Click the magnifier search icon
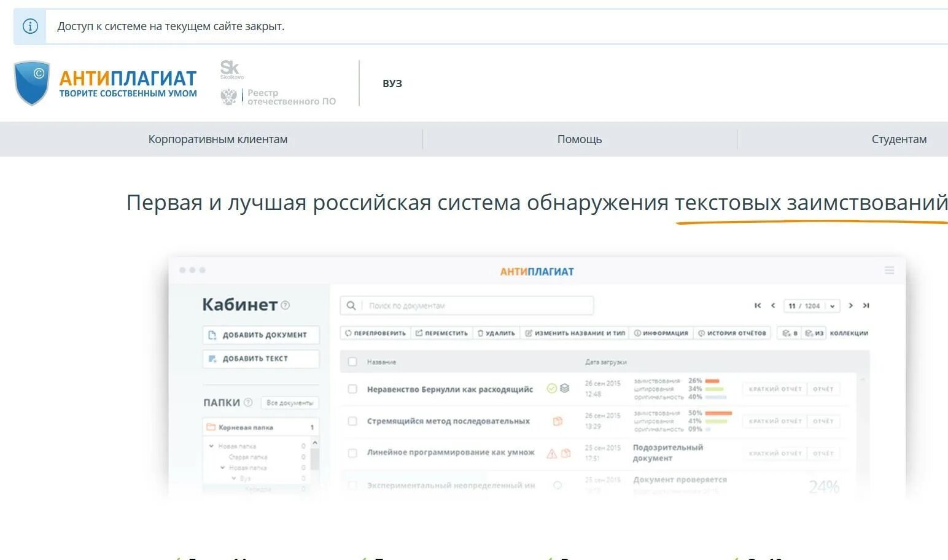Viewport: 948px width, 560px height. coord(351,305)
